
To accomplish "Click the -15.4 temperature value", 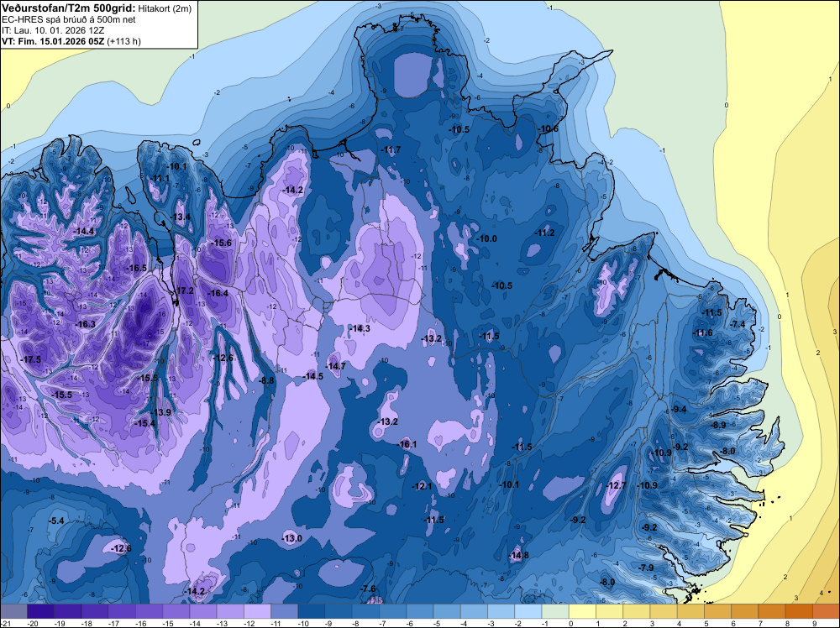I will pyautogui.click(x=144, y=423).
